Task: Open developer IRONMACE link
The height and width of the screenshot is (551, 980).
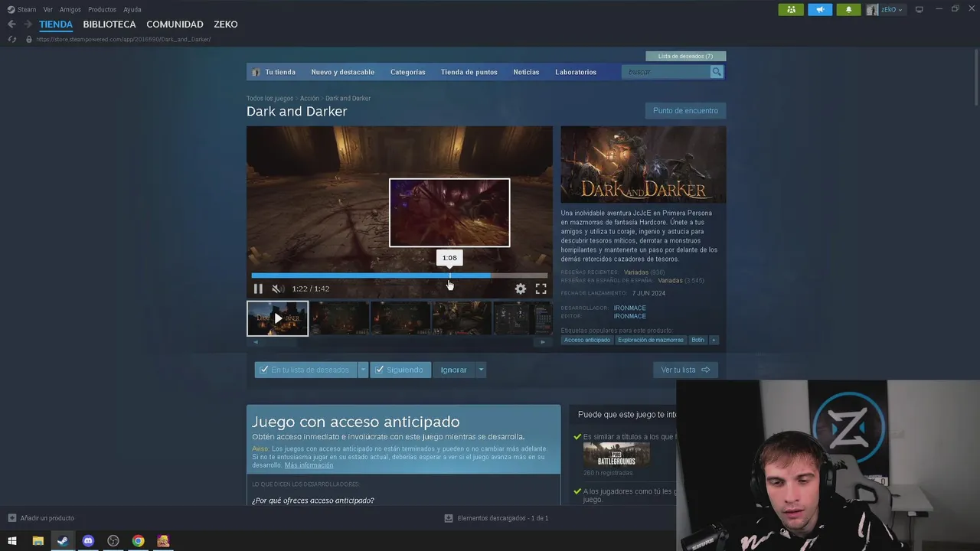Action: 629,308
